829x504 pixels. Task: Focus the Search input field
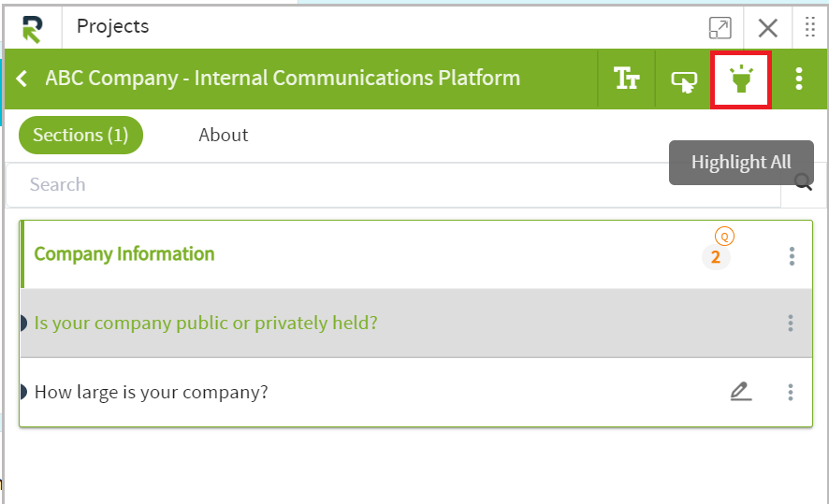[393, 185]
